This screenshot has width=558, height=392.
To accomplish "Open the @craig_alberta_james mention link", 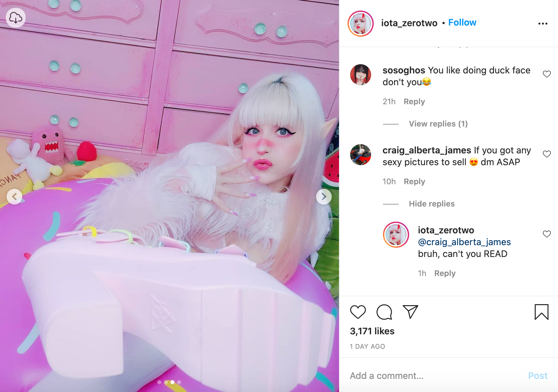I will (x=464, y=242).
